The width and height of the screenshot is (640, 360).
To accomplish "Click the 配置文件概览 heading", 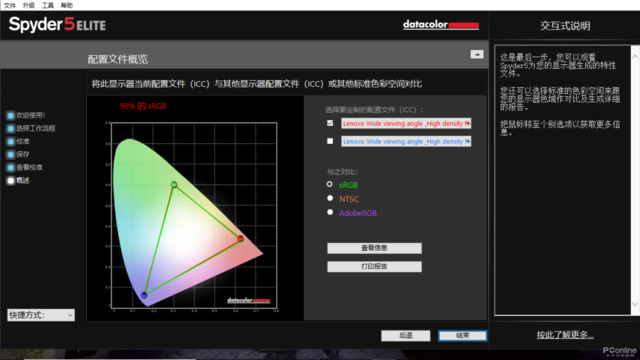I will [x=118, y=59].
